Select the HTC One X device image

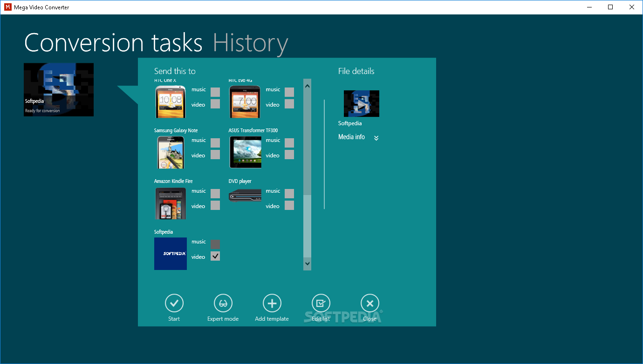tap(171, 101)
